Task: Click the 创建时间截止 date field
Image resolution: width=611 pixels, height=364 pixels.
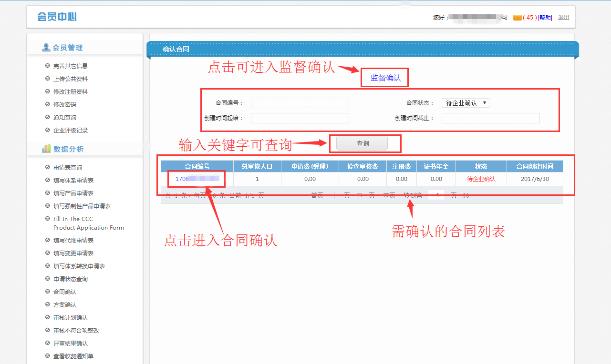Action: (x=490, y=118)
